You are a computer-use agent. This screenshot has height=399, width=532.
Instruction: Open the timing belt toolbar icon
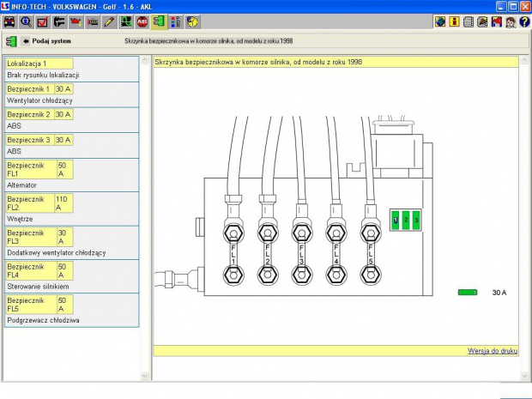(93, 22)
